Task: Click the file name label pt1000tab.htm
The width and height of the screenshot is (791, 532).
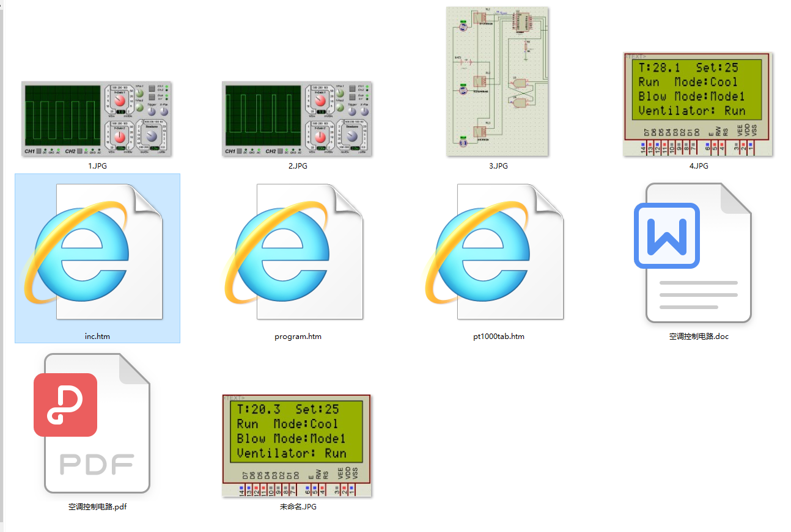Action: (x=498, y=336)
